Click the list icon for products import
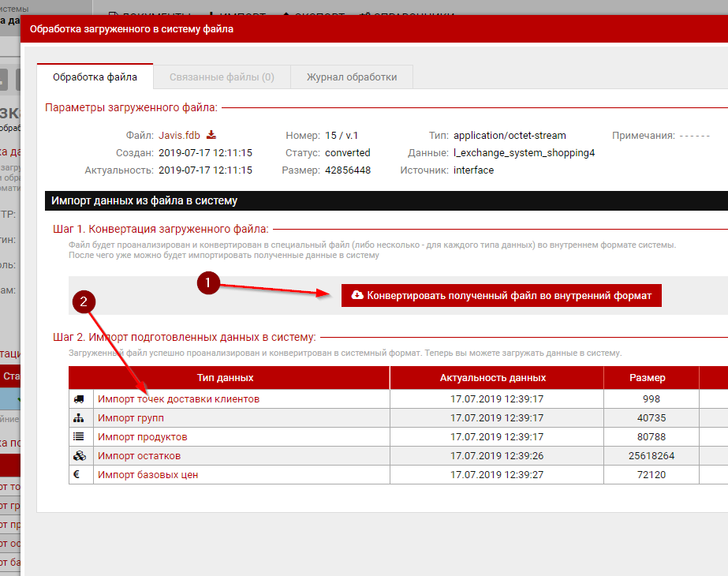This screenshot has height=576, width=728. pos(78,437)
